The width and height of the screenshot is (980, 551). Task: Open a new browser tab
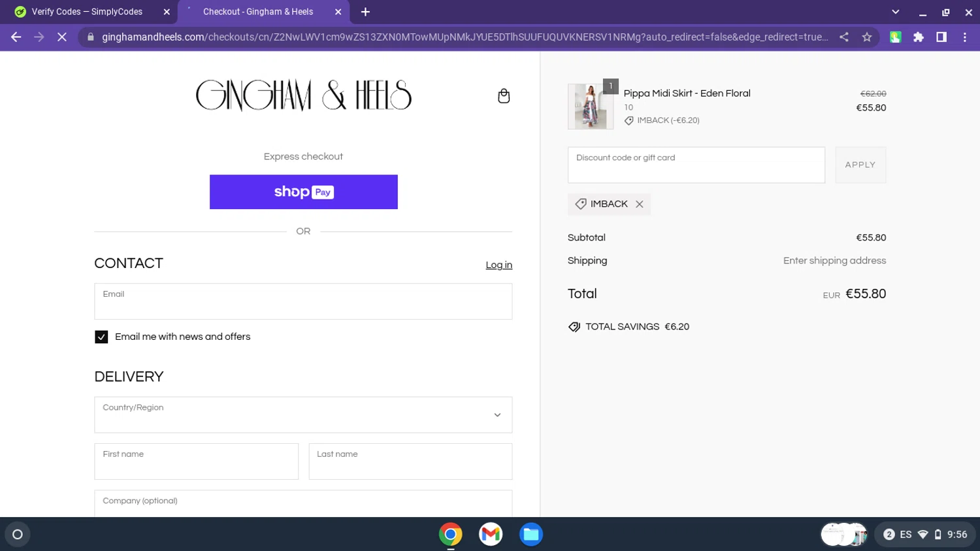point(365,12)
